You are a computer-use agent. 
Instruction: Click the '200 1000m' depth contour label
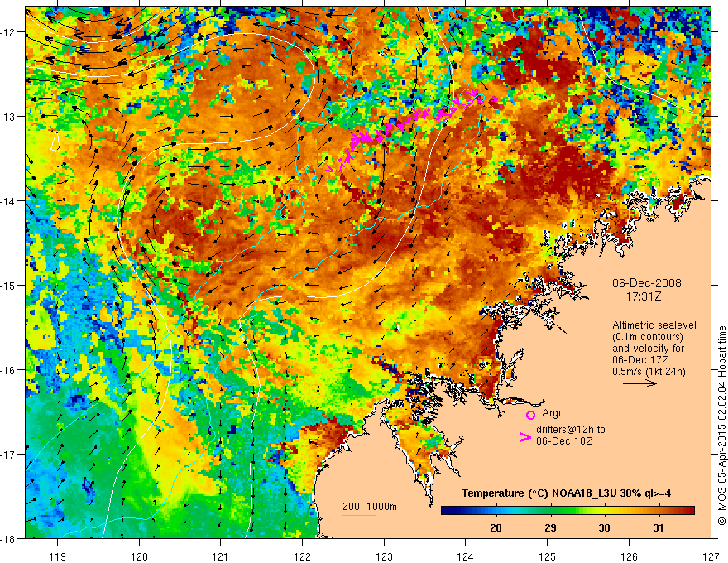370,507
